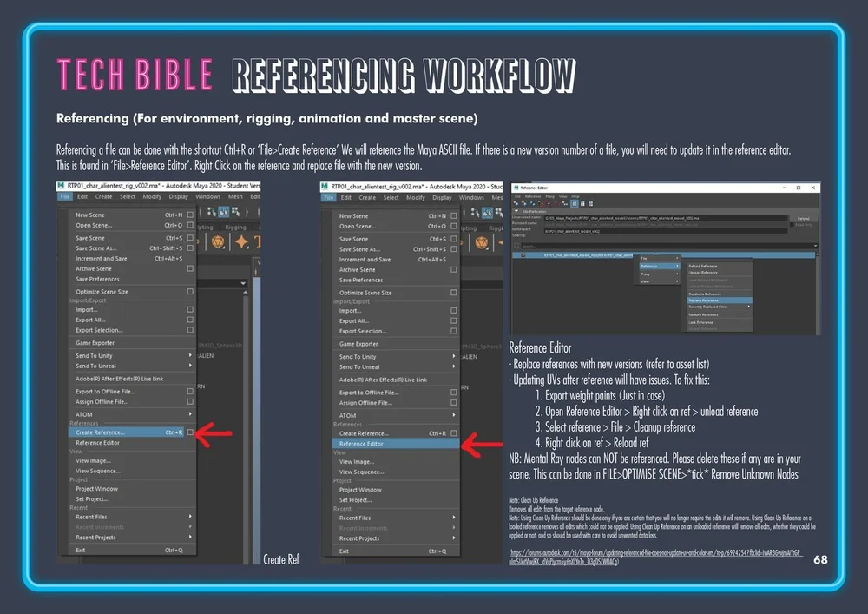
Task: Click highlighted select-by-object-type icon, middle Maya window
Action: tap(487, 213)
